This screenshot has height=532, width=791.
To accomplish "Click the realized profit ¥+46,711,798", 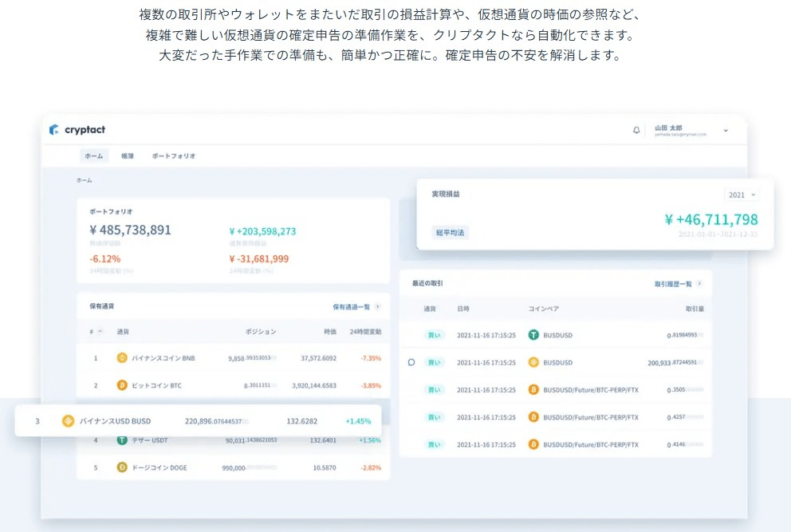I will 711,219.
